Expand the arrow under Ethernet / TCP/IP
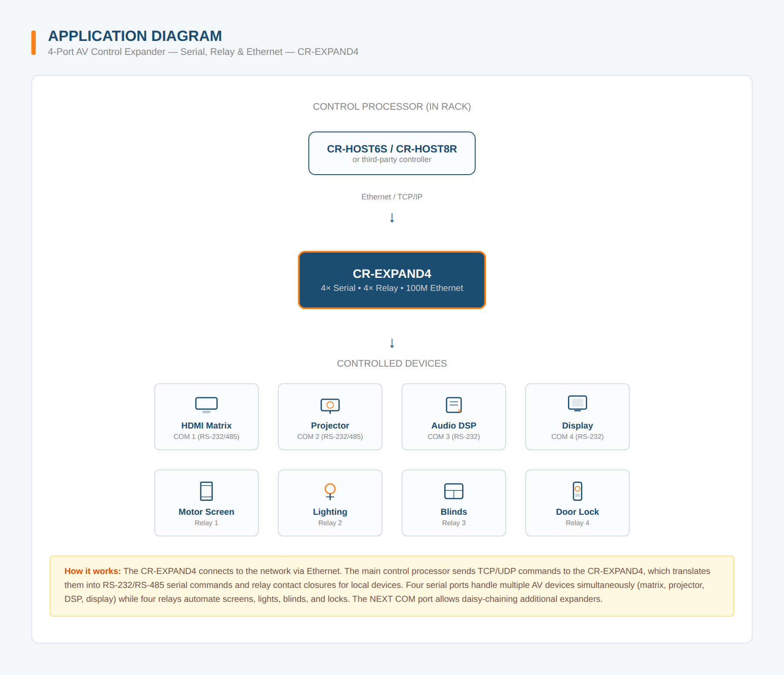784x675 pixels. click(x=392, y=217)
